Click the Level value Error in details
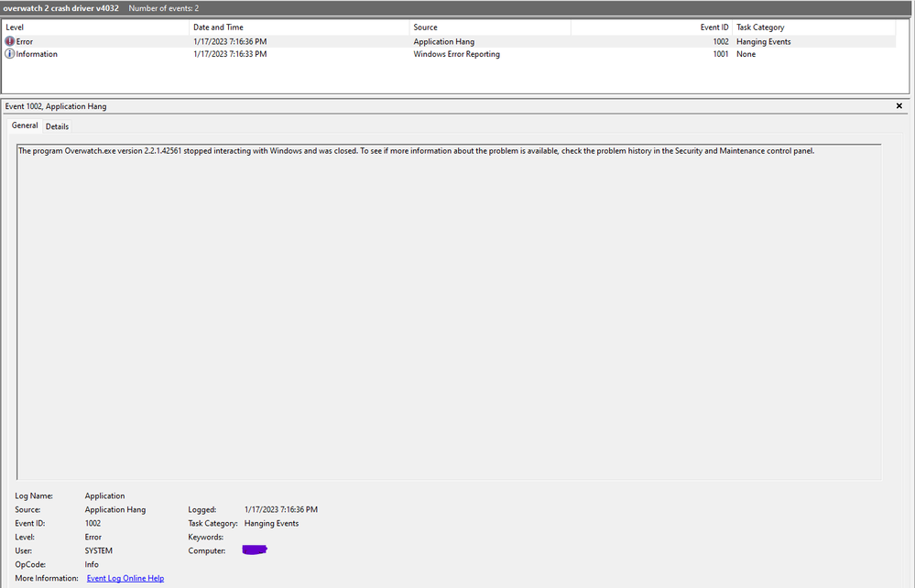915x588 pixels. [x=93, y=538]
